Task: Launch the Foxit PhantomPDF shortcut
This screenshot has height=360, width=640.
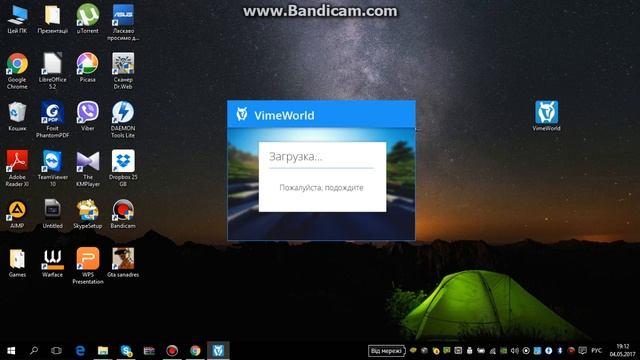Action: pyautogui.click(x=52, y=120)
